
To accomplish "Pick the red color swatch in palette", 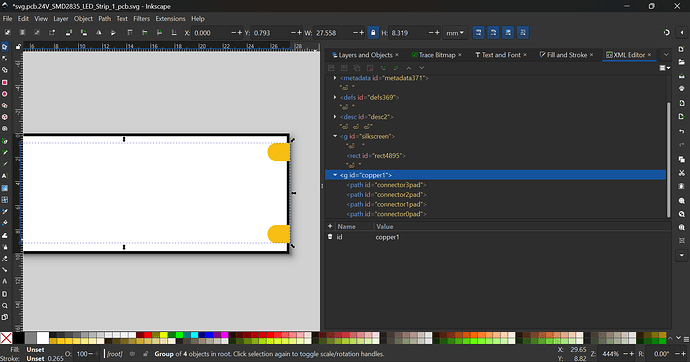I will pyautogui.click(x=148, y=335).
